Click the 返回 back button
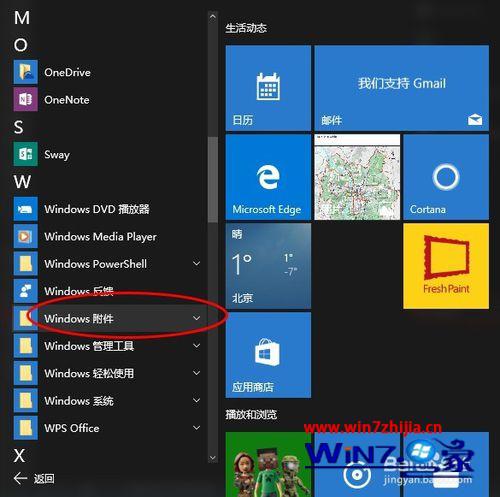 (x=34, y=479)
